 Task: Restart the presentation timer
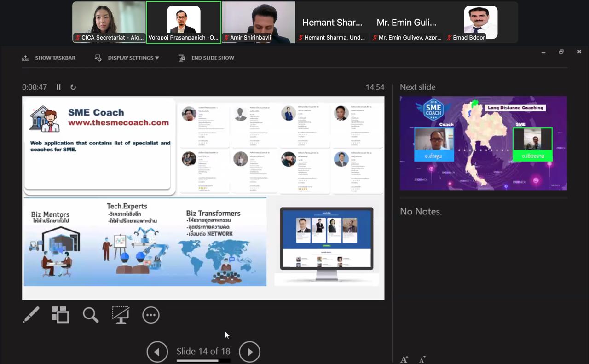click(73, 87)
